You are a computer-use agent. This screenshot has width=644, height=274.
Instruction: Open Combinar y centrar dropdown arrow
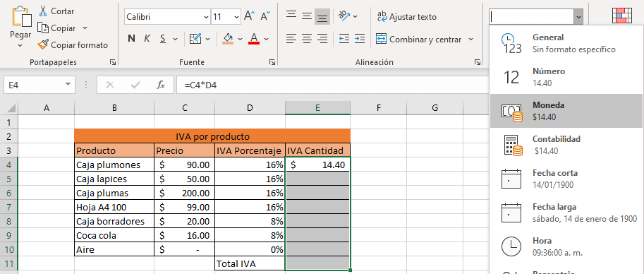(470, 39)
